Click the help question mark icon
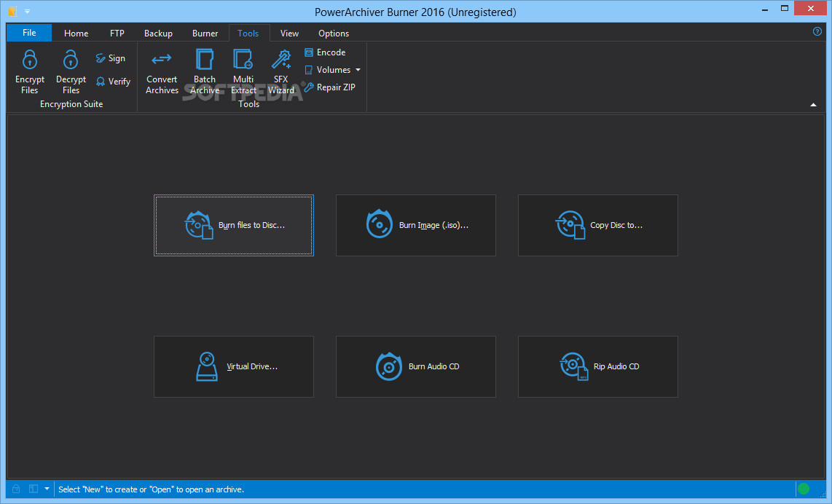Image resolution: width=832 pixels, height=504 pixels. pos(817,31)
